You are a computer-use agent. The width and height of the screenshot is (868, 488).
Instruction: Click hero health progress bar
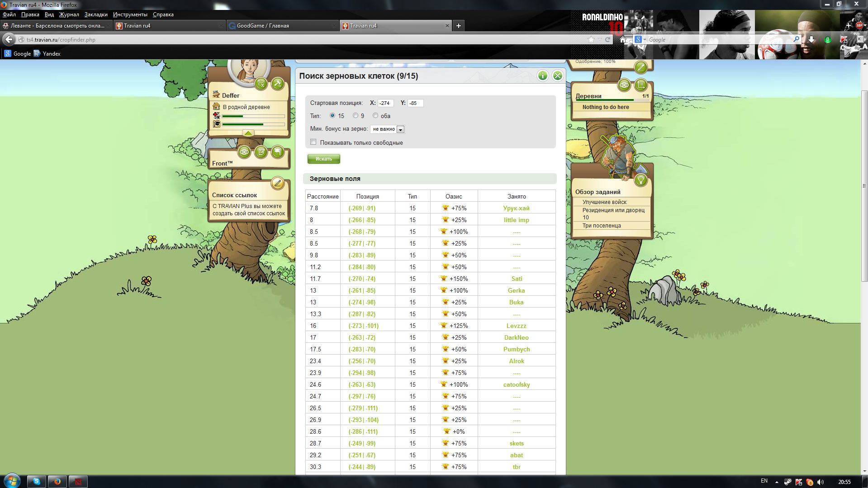click(253, 116)
